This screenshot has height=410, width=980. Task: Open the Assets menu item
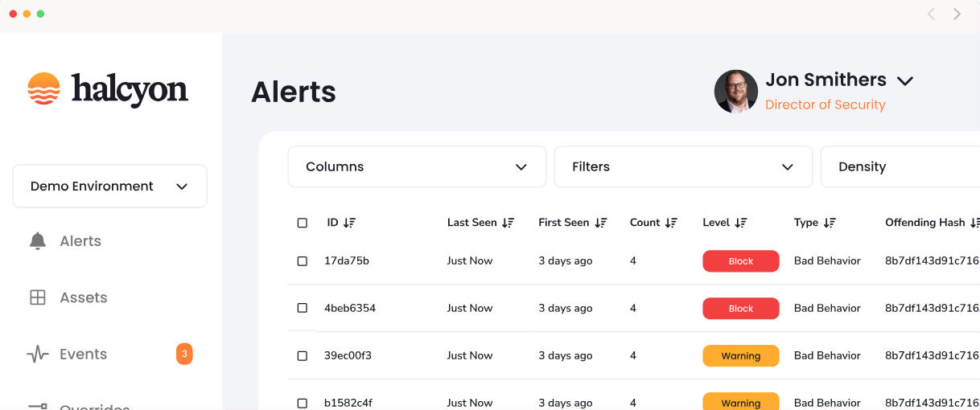click(83, 297)
